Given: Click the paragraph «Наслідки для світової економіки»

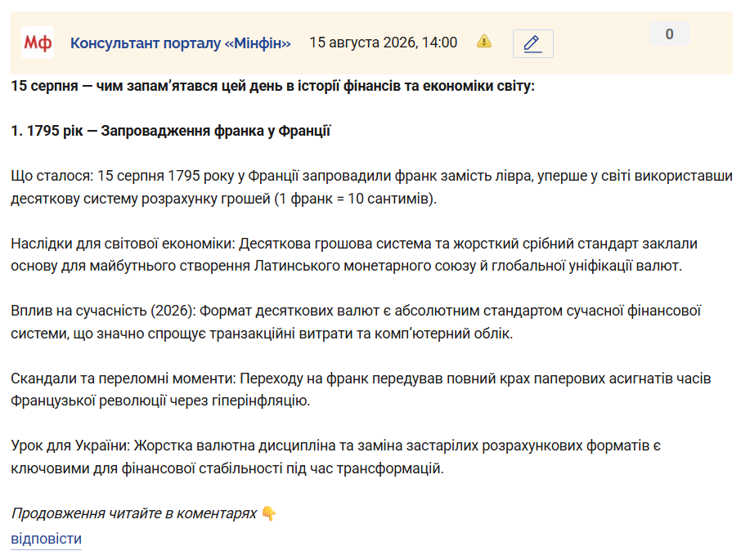Looking at the screenshot, I should pyautogui.click(x=354, y=254).
